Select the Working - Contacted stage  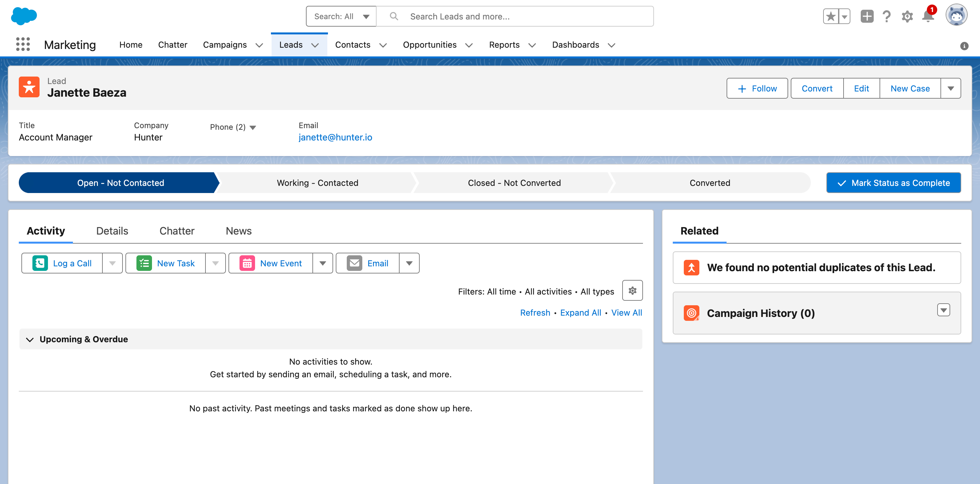coord(317,183)
